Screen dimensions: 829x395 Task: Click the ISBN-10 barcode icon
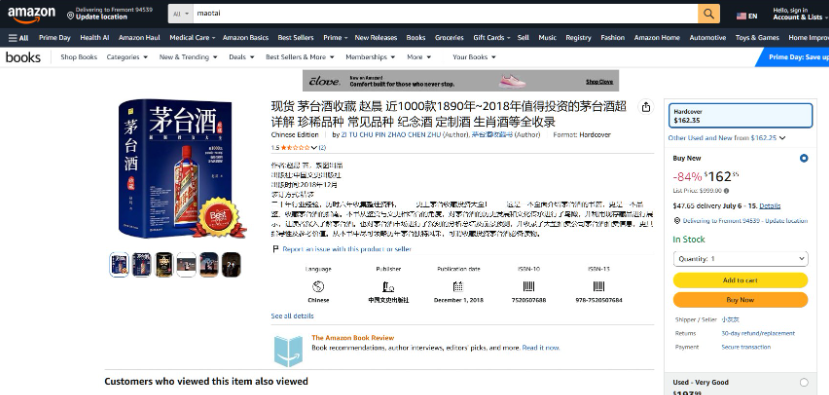(529, 287)
